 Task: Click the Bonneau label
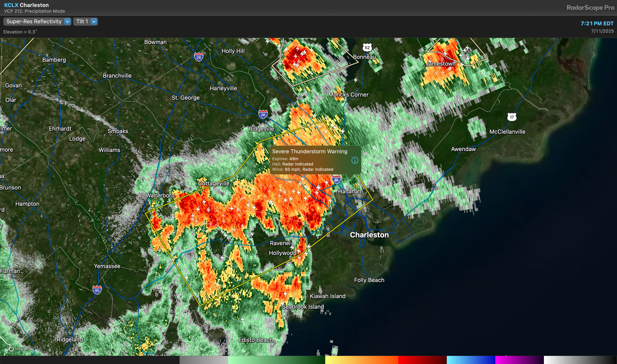364,57
